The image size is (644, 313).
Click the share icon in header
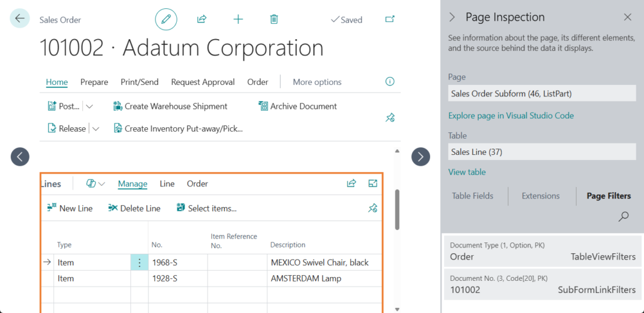pos(202,20)
